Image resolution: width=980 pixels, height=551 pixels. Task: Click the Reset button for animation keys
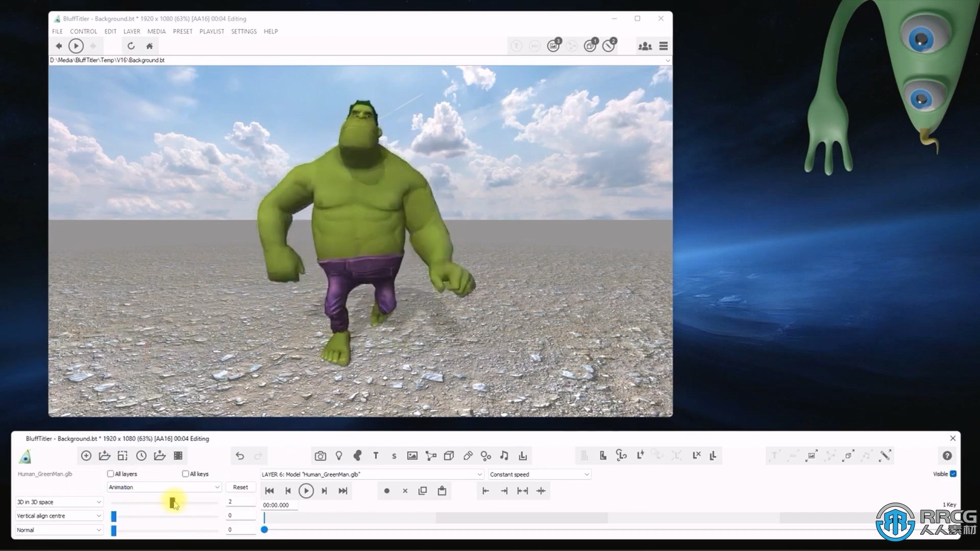pos(240,487)
